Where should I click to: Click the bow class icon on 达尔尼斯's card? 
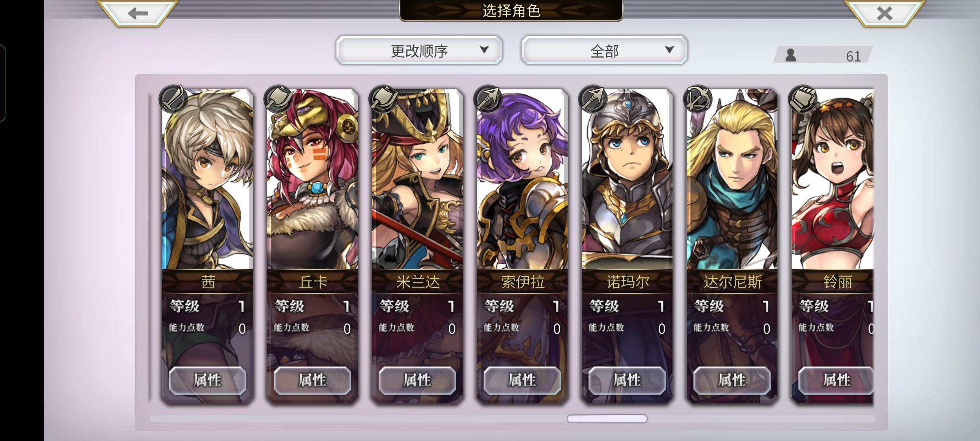pos(698,99)
